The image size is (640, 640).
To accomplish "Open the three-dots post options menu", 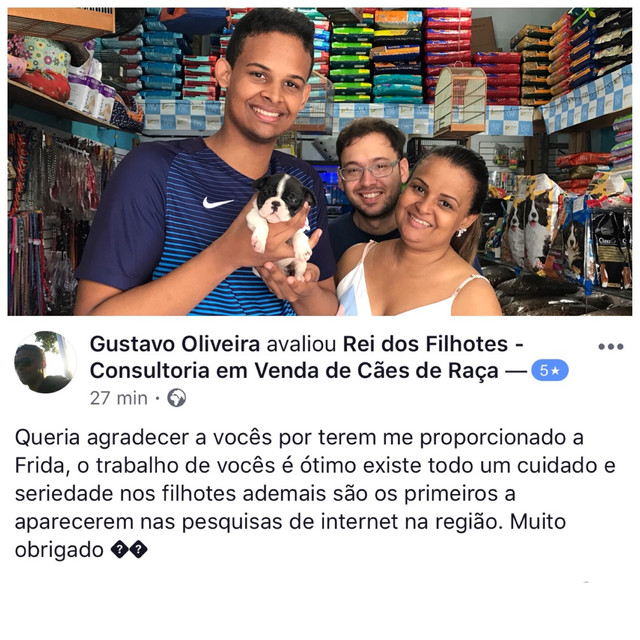I will coord(611,347).
